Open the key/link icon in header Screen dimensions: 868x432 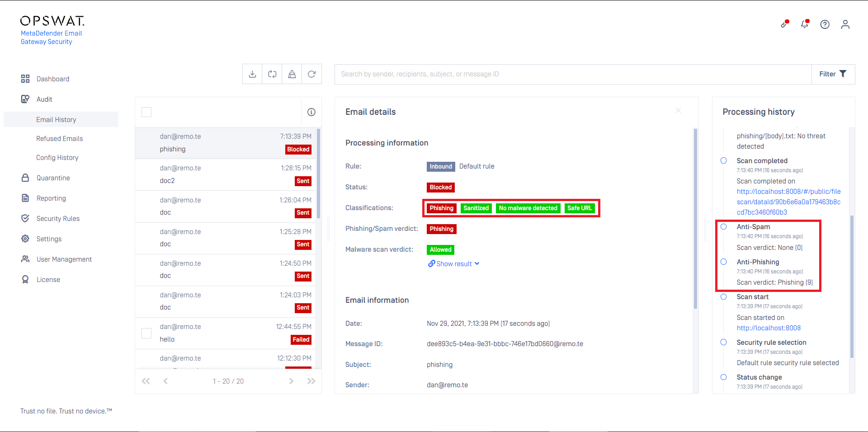(785, 24)
